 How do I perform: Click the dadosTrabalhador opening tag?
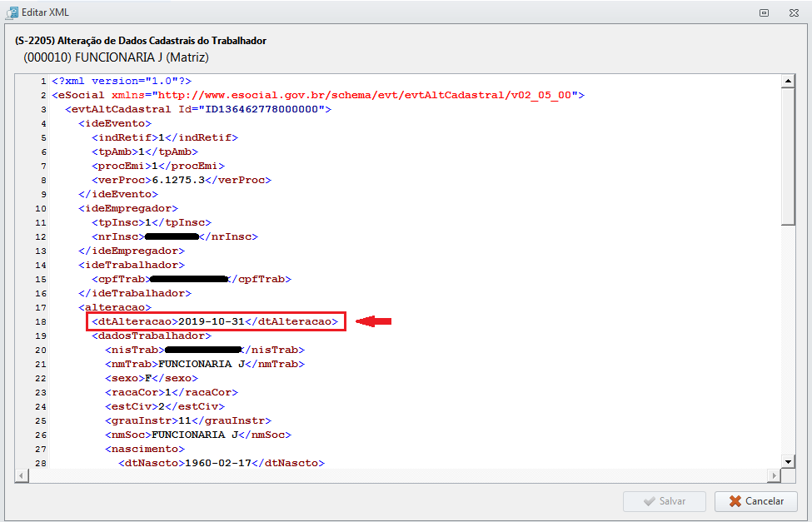click(152, 336)
